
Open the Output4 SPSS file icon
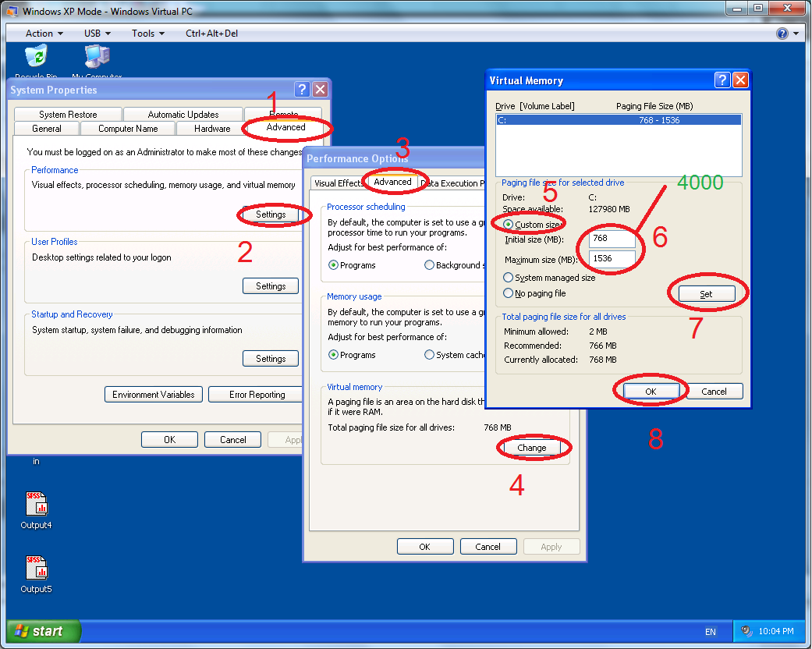click(x=36, y=503)
